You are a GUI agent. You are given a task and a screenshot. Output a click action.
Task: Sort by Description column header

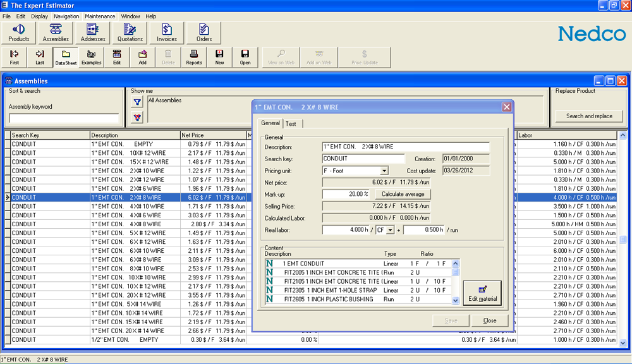[x=135, y=135]
